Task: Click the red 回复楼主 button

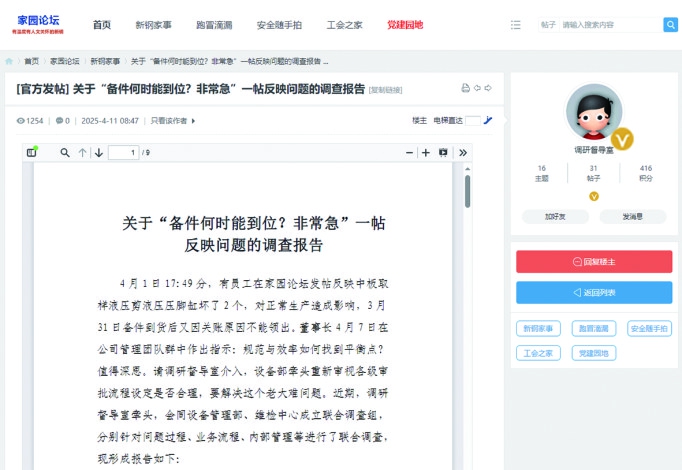Action: (594, 262)
